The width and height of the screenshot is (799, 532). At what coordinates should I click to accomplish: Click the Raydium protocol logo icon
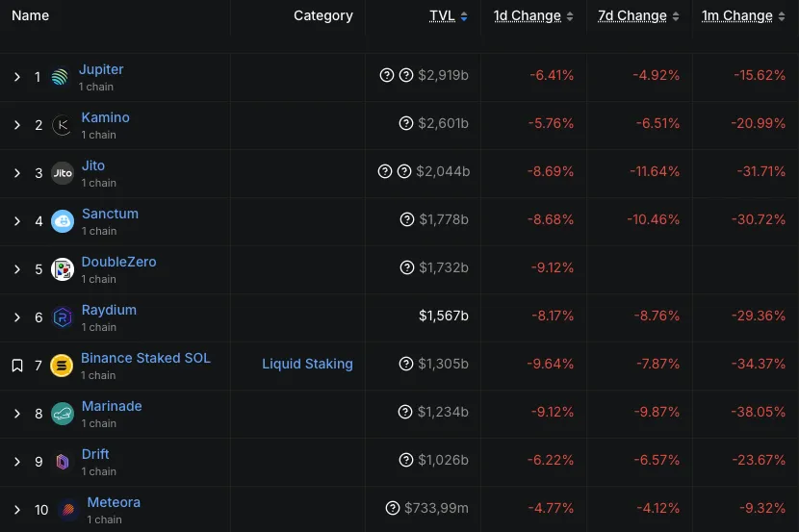62,317
